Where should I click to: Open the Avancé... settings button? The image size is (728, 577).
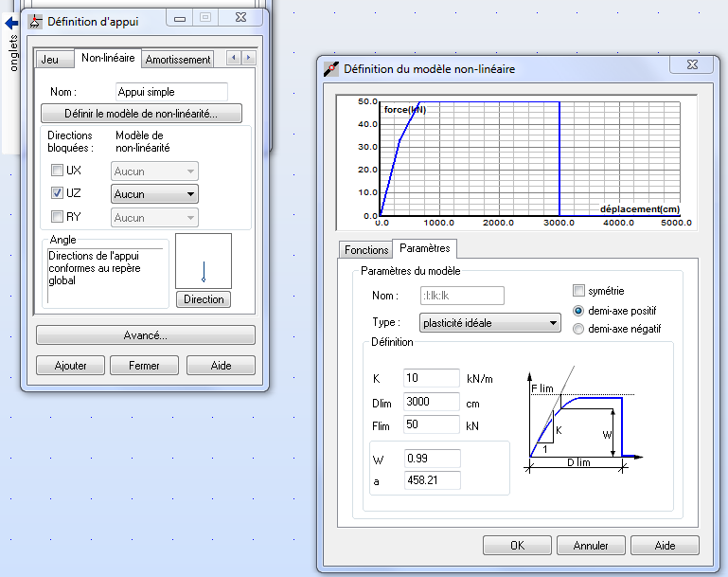[146, 335]
